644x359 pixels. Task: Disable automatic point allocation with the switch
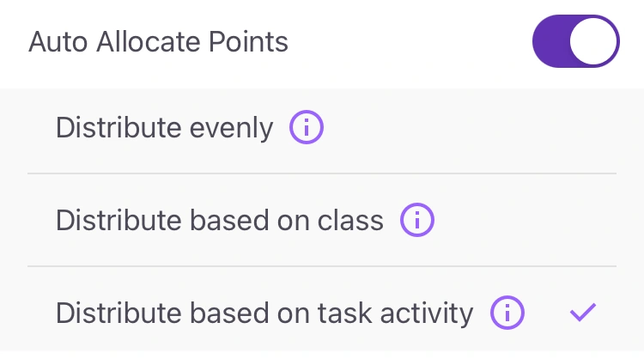click(575, 41)
